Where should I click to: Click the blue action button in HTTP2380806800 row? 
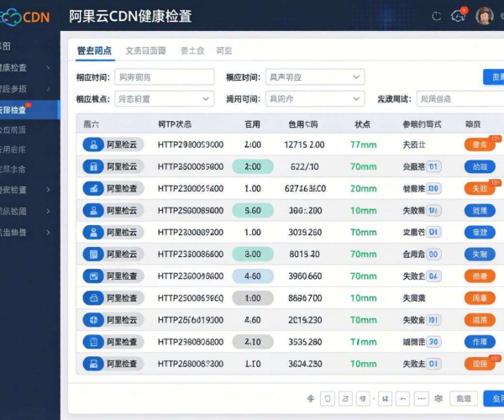click(x=480, y=342)
